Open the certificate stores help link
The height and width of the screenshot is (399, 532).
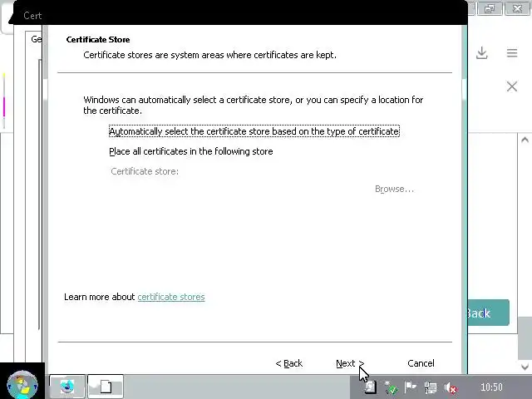click(x=171, y=297)
